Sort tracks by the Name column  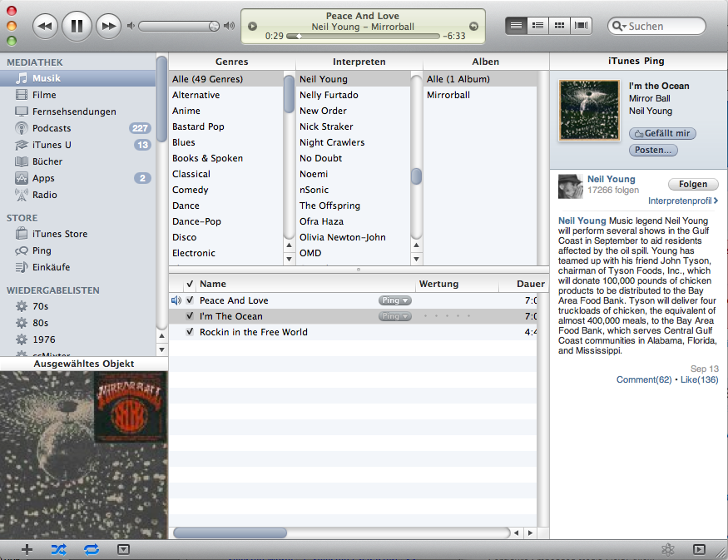306,284
